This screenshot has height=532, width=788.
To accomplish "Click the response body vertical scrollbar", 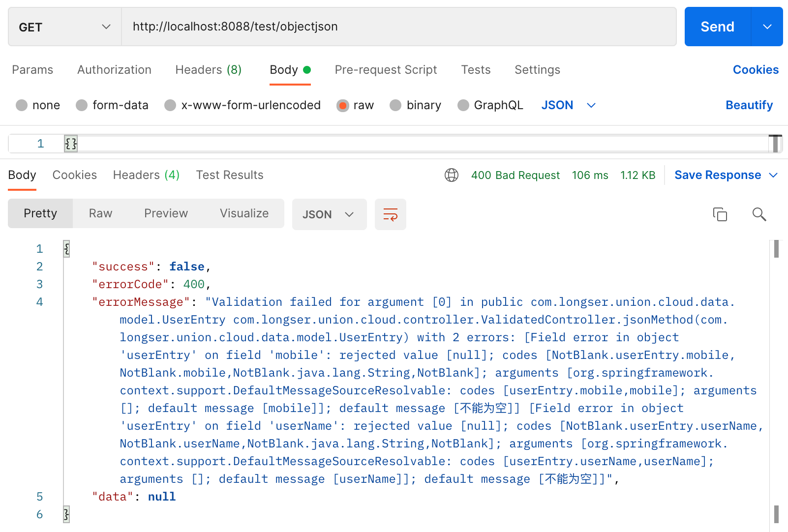I will coord(776,384).
